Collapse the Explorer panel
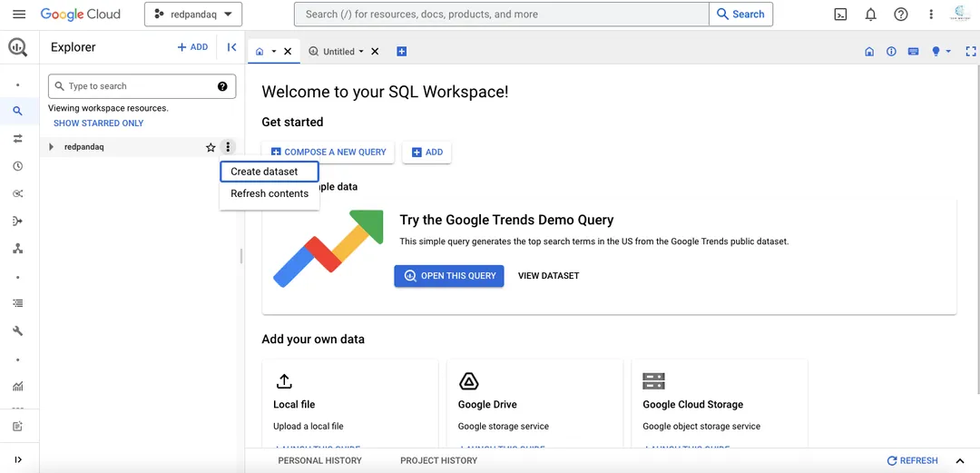Viewport: 980px width, 473px height. pyautogui.click(x=232, y=47)
